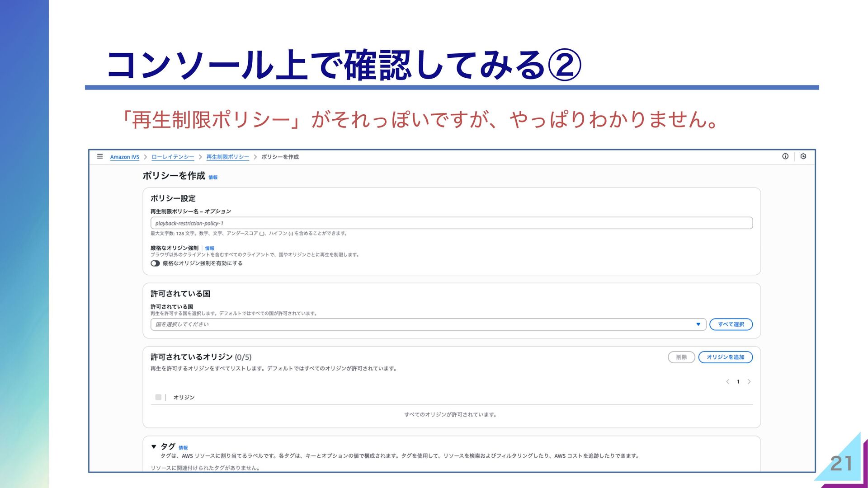Open the hamburger navigation menu icon
The height and width of the screenshot is (488, 868).
coord(100,156)
